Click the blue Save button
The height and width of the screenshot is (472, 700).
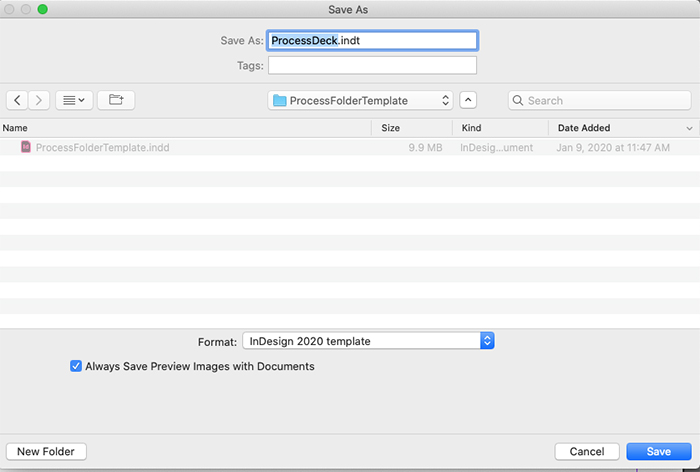point(659,451)
